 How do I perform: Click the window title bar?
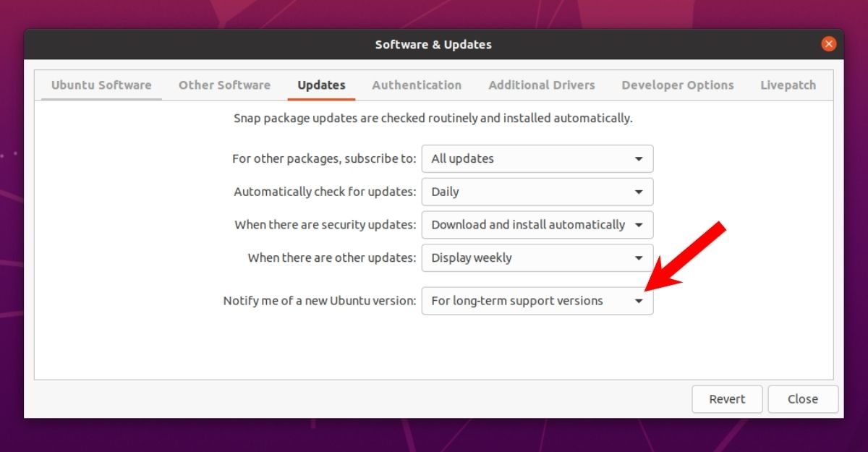(x=434, y=44)
